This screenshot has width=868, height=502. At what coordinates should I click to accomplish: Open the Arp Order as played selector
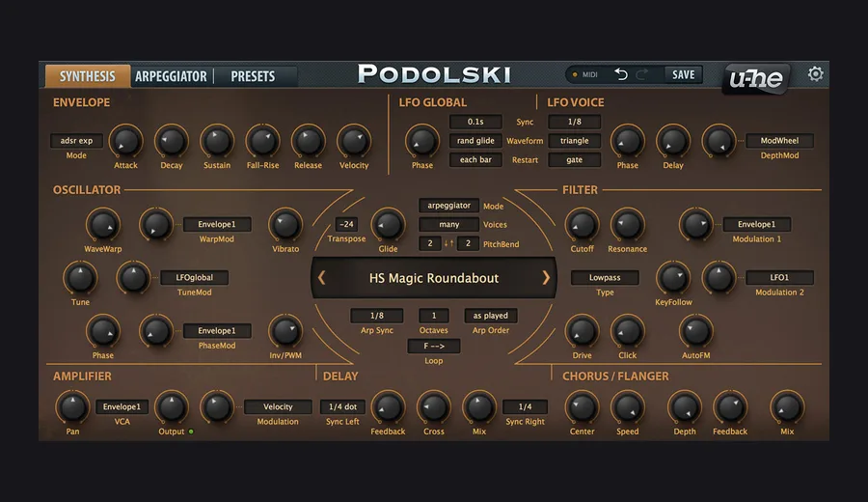[x=491, y=316]
